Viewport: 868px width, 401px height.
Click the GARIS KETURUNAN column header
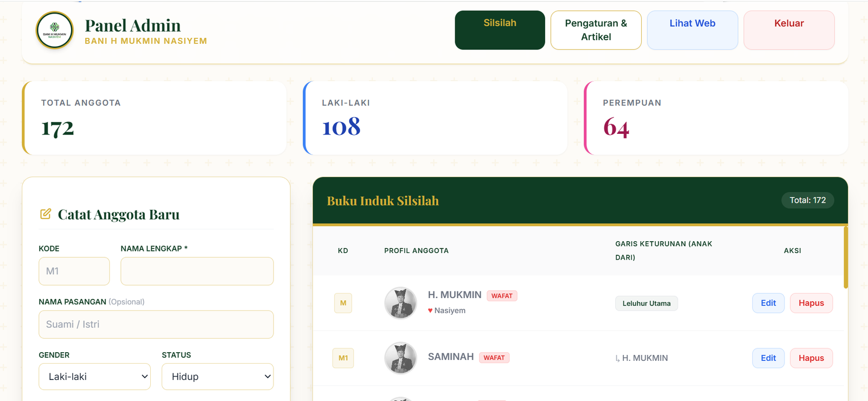click(663, 250)
